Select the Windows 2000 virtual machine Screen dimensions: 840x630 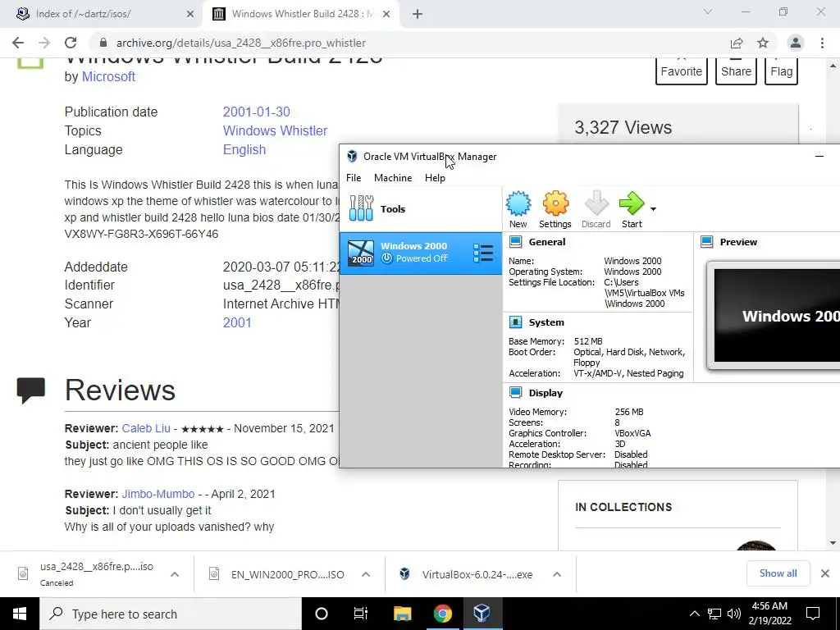pos(421,253)
